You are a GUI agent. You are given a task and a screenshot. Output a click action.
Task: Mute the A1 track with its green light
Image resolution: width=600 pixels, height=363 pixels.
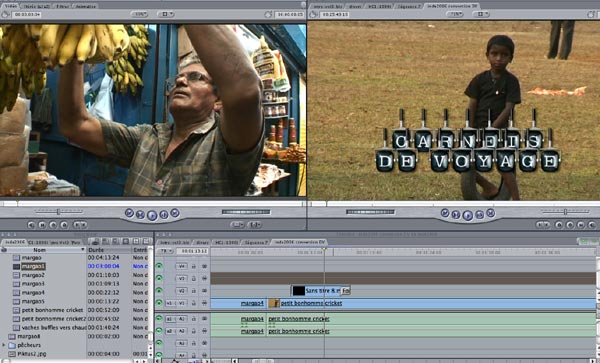tap(159, 319)
